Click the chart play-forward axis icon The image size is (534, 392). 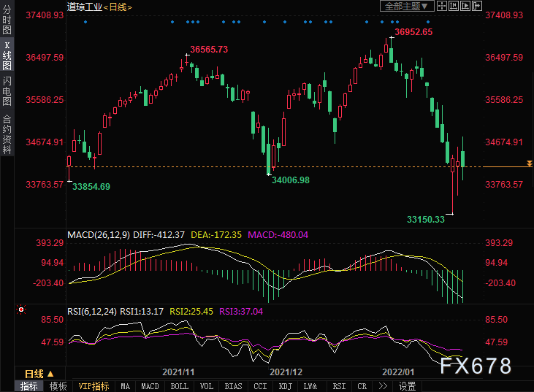tap(465, 6)
